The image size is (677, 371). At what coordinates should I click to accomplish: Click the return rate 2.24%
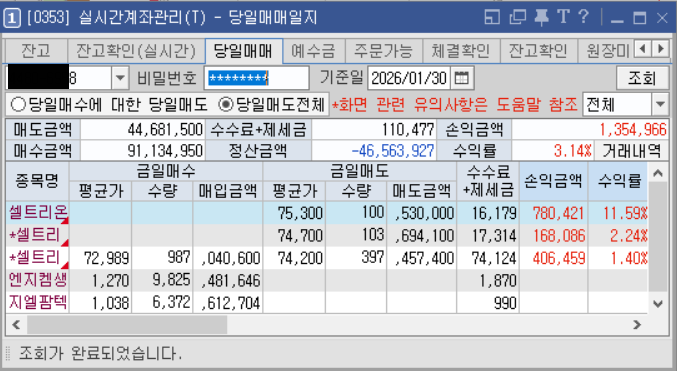[x=628, y=235]
